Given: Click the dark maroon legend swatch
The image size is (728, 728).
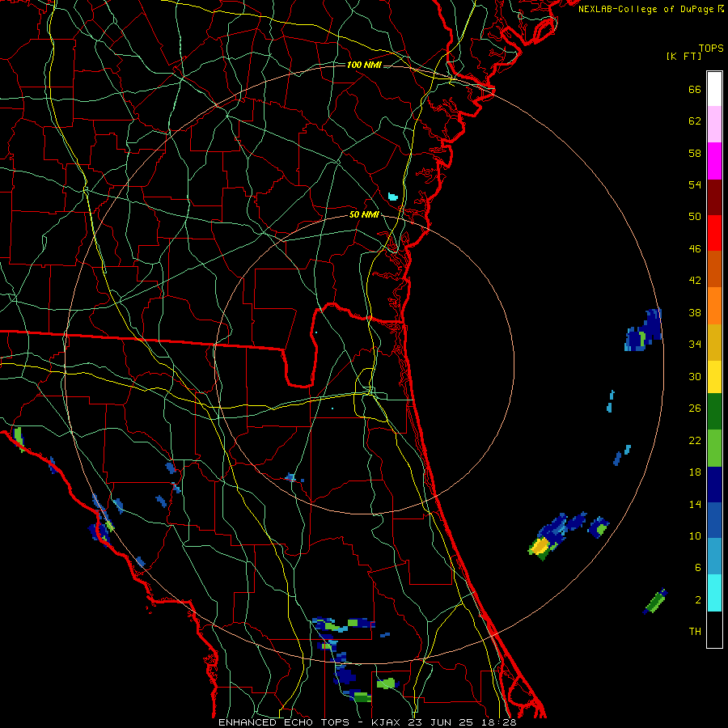Looking at the screenshot, I should [x=714, y=197].
